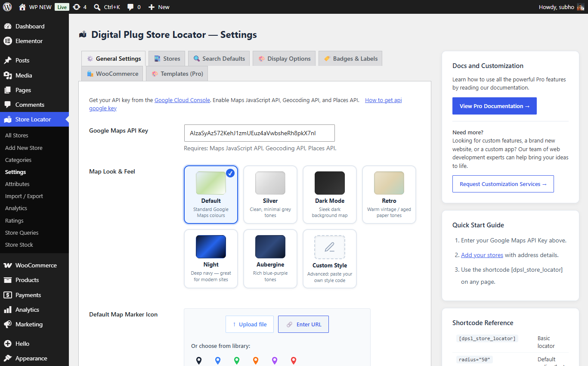Screen dimensions: 588x366
Task: Open Store Queries submenu item
Action: pos(22,233)
